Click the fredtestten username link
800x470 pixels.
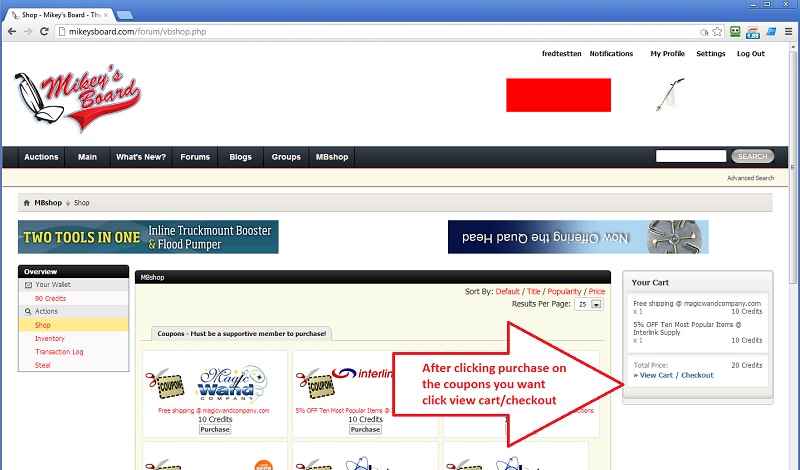pos(562,54)
